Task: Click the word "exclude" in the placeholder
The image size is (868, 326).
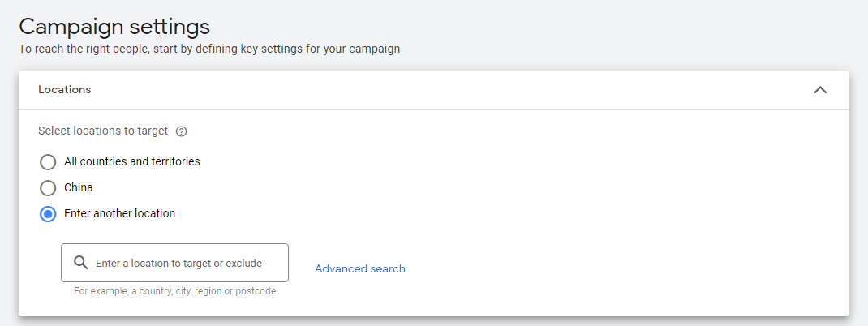Action: (x=244, y=263)
